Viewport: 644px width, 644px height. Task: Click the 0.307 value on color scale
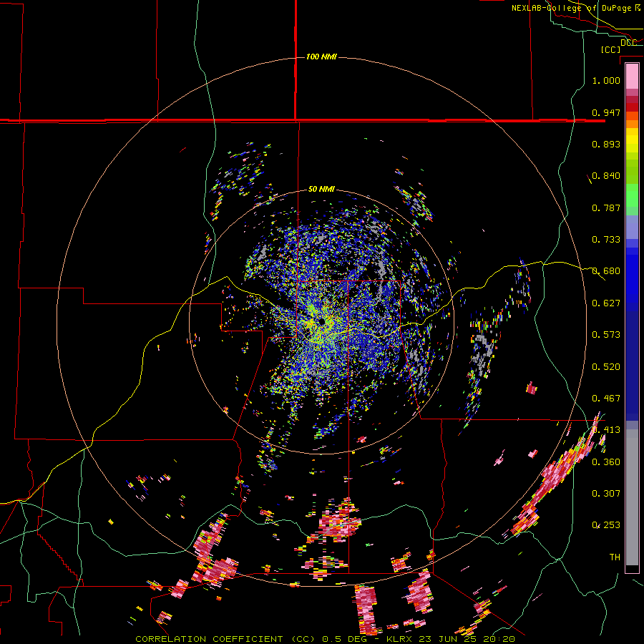pos(606,494)
